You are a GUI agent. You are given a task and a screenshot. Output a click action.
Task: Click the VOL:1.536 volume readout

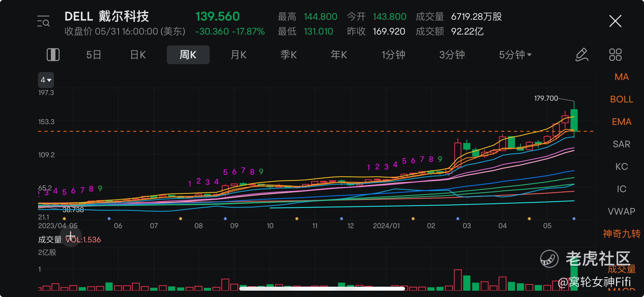(x=83, y=240)
